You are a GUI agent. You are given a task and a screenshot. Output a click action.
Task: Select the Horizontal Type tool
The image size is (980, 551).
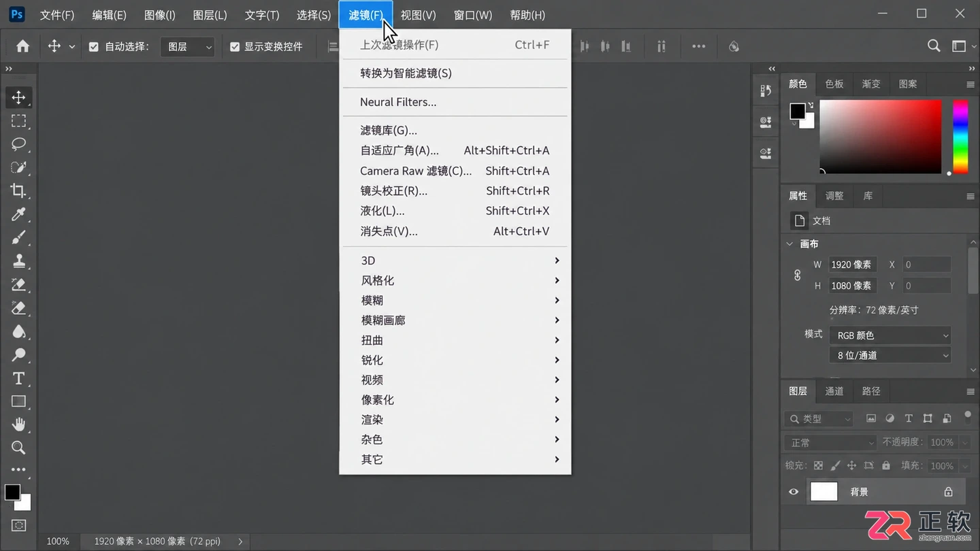coord(18,378)
